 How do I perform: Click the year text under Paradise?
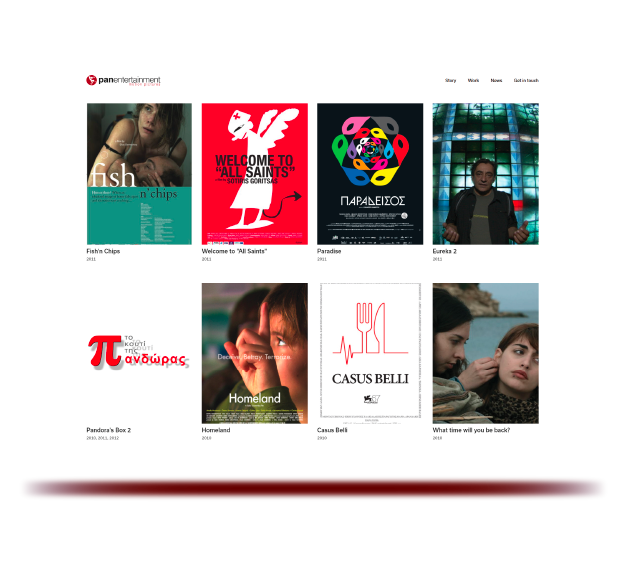coord(322,259)
